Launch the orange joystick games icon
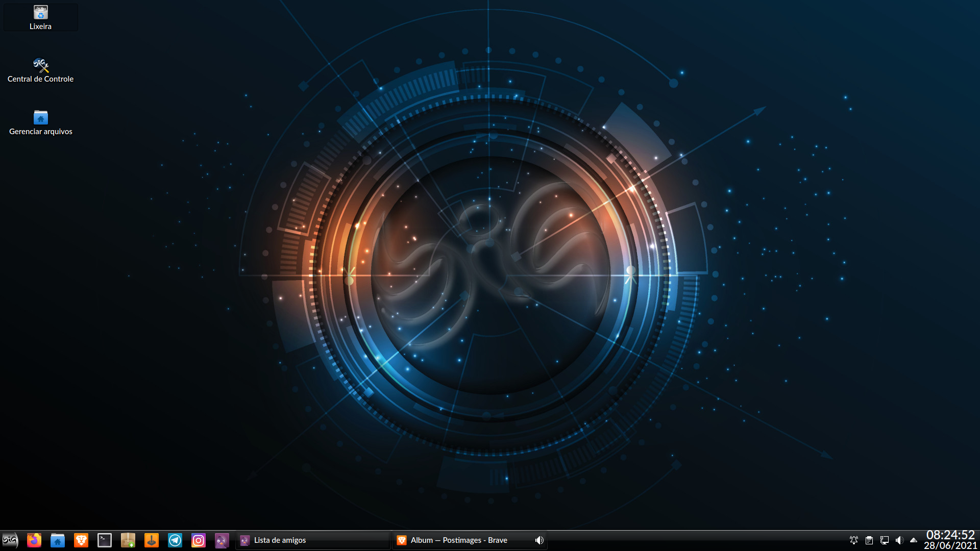 click(152, 540)
